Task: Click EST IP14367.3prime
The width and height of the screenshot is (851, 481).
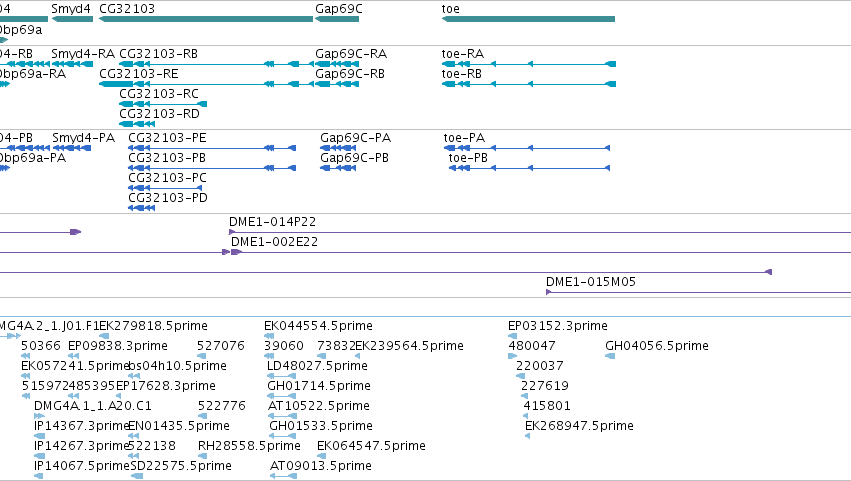Action: (x=81, y=426)
